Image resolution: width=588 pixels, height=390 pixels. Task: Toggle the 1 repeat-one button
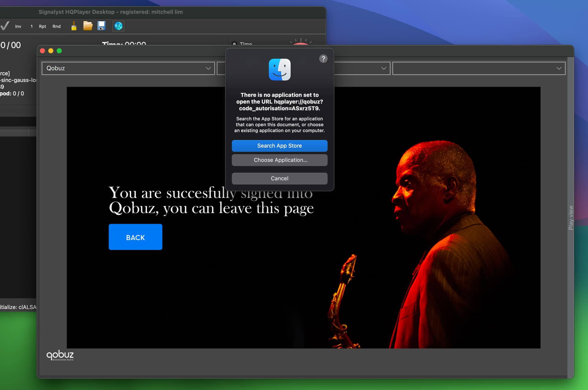32,26
